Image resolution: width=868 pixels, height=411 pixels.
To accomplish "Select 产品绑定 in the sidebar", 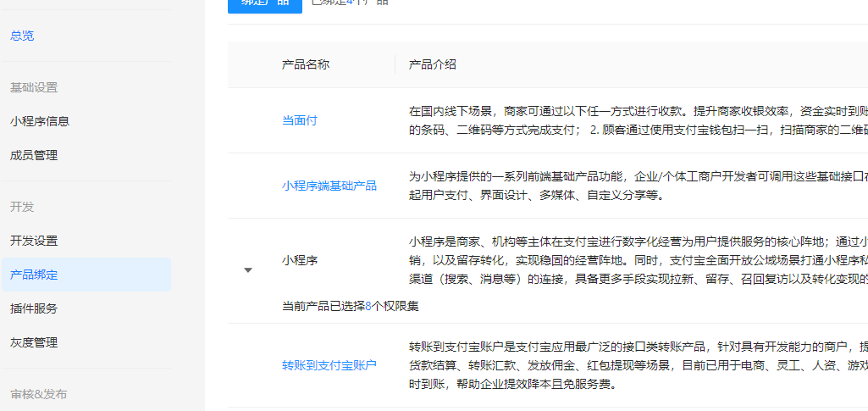I will click(86, 275).
